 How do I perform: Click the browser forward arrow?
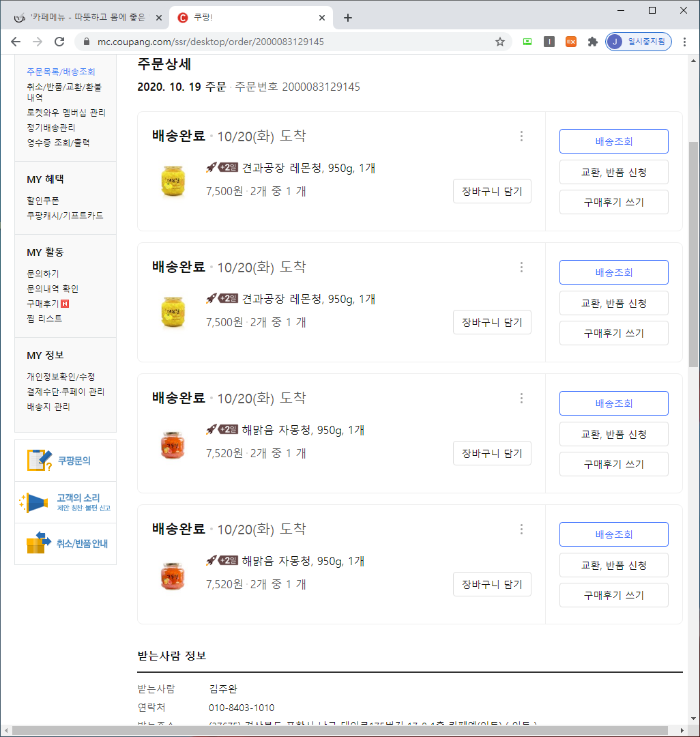point(38,42)
